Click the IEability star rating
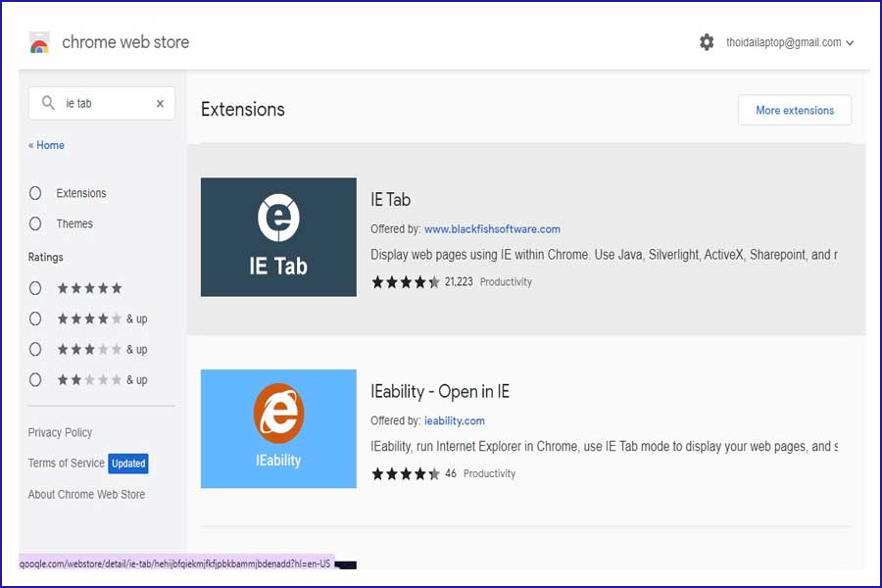Screen dimensions: 882x588 click(x=405, y=473)
